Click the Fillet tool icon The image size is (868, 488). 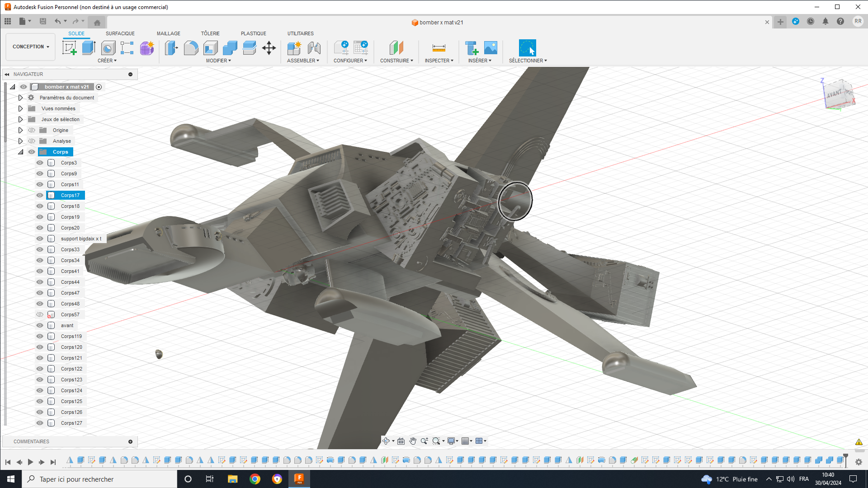[191, 48]
